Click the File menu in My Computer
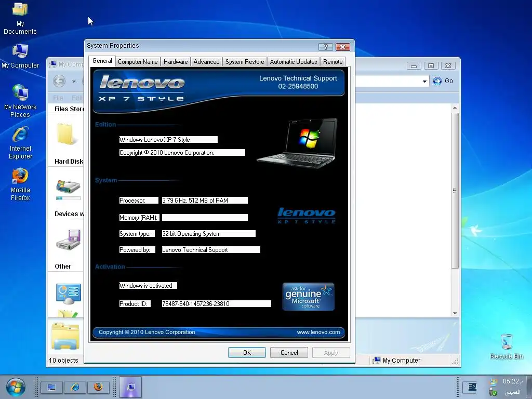Image resolution: width=532 pixels, height=399 pixels. coord(58,98)
